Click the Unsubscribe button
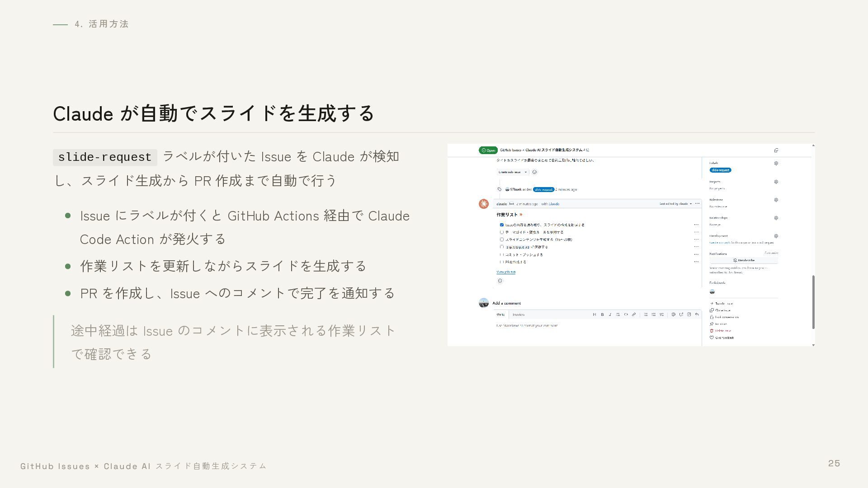This screenshot has width=868, height=488. (x=744, y=260)
